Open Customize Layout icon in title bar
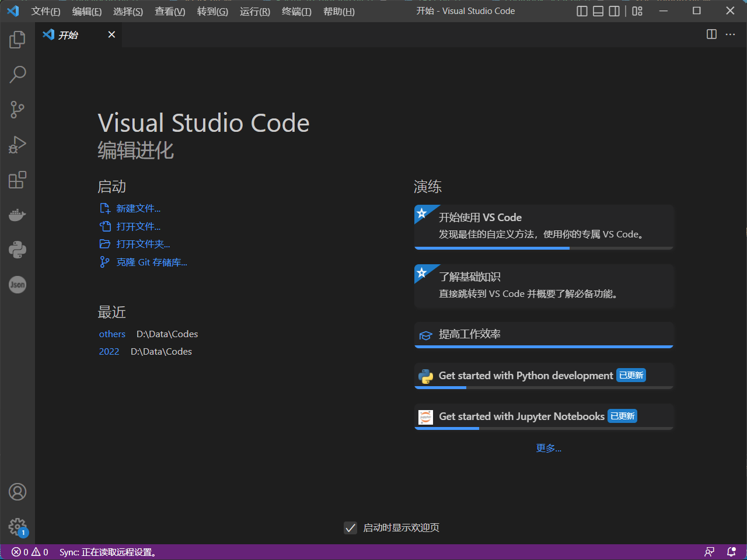The image size is (747, 560). [637, 11]
